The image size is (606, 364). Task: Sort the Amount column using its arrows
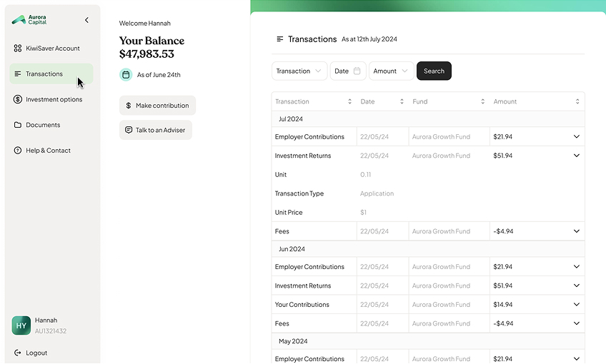click(577, 101)
